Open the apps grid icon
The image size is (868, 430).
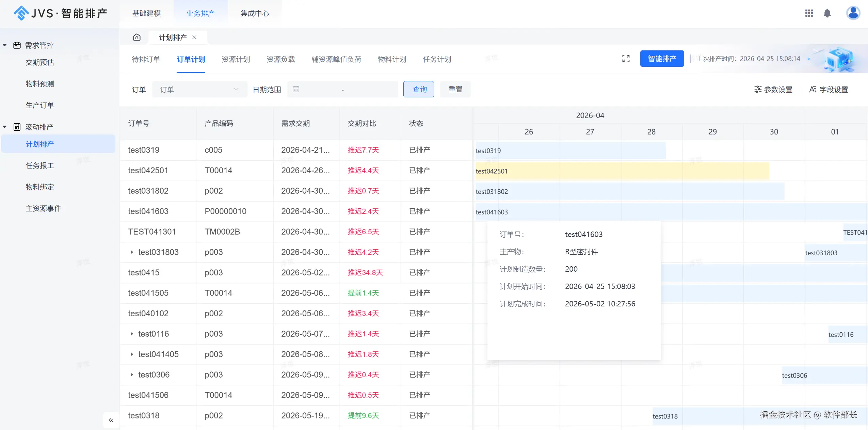[x=809, y=13]
